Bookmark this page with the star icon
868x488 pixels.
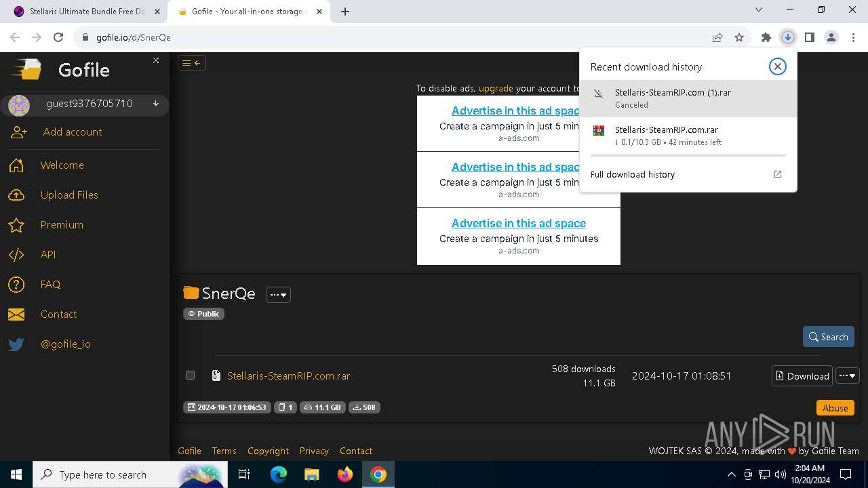(739, 37)
